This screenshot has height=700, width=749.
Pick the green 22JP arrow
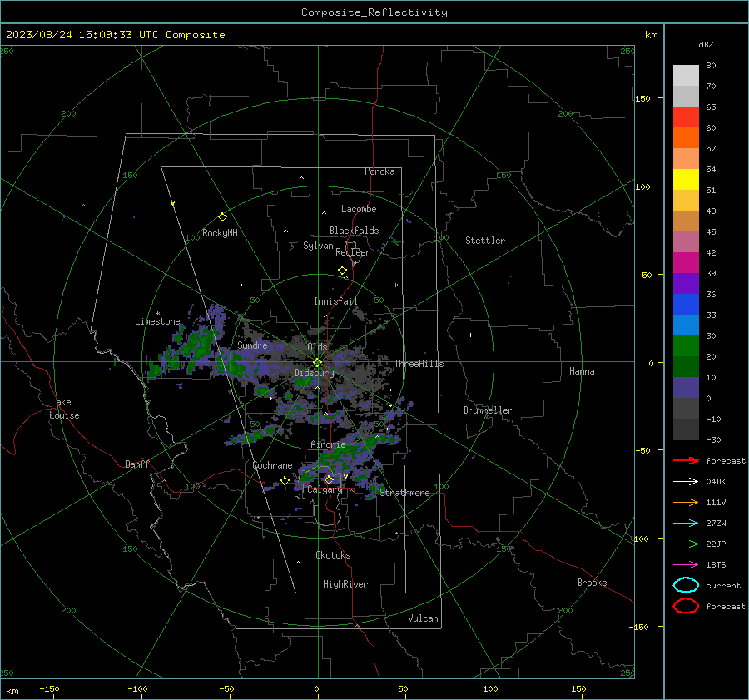tap(686, 544)
